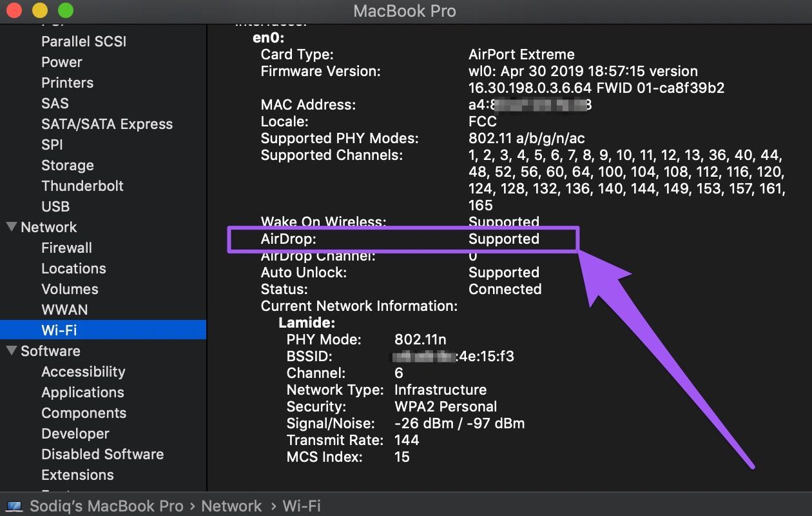Select Thunderbolt in the sidebar
The image size is (812, 516).
tap(82, 186)
